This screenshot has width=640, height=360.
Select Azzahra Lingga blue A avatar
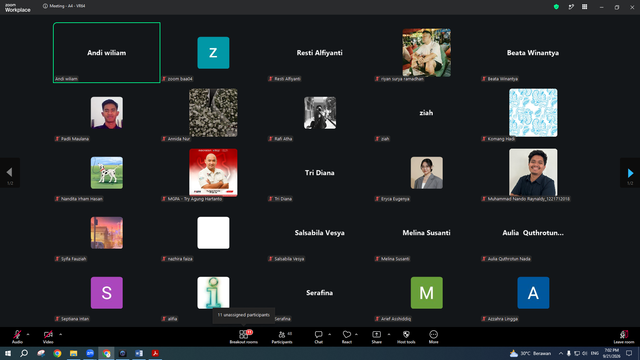533,293
